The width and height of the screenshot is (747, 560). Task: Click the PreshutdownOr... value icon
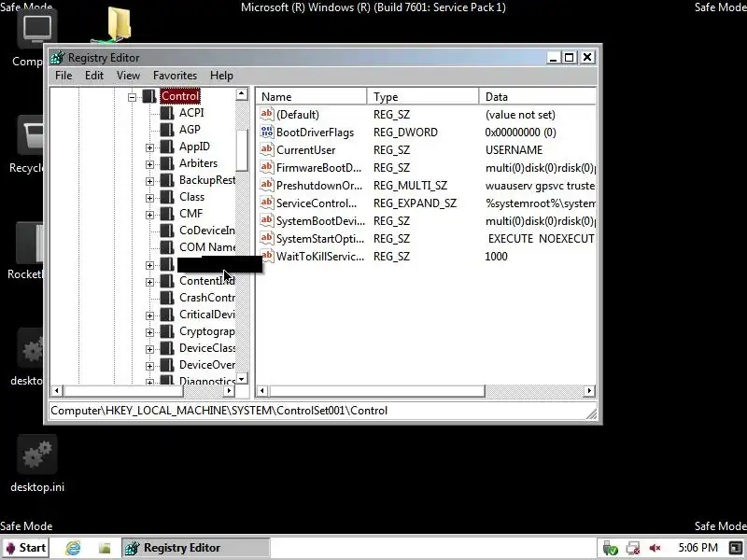[267, 185]
